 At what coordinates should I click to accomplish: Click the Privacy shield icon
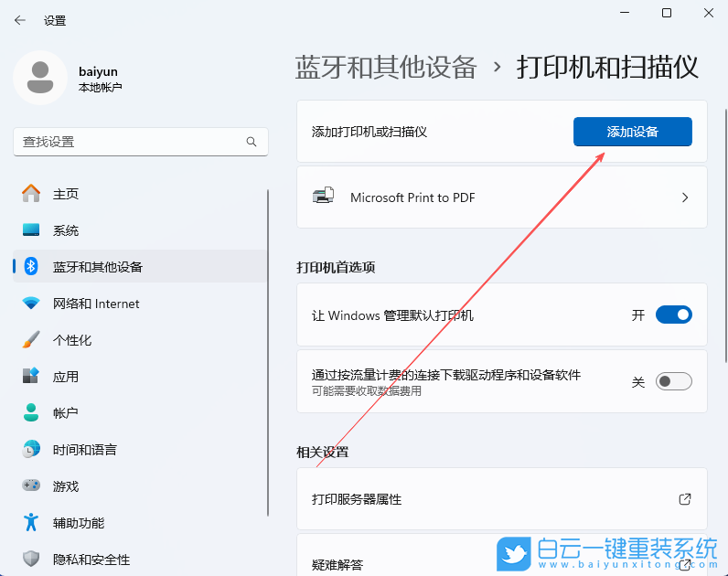(x=31, y=559)
